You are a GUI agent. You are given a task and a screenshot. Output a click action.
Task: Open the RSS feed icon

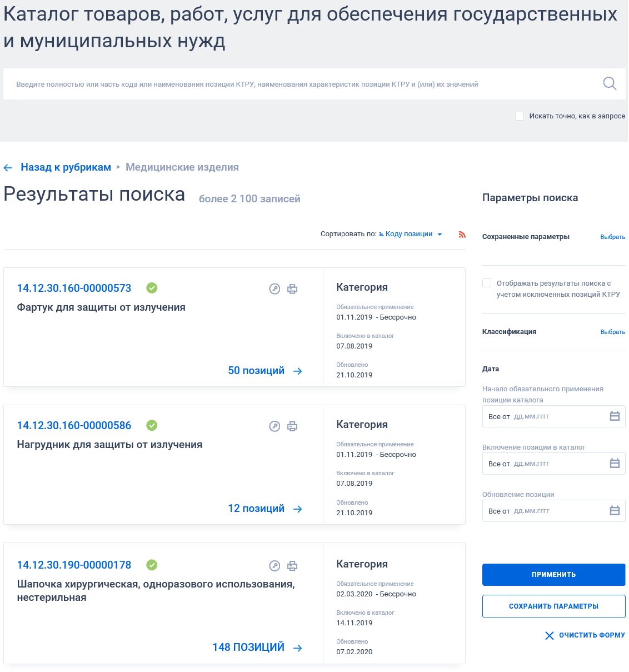pyautogui.click(x=462, y=235)
